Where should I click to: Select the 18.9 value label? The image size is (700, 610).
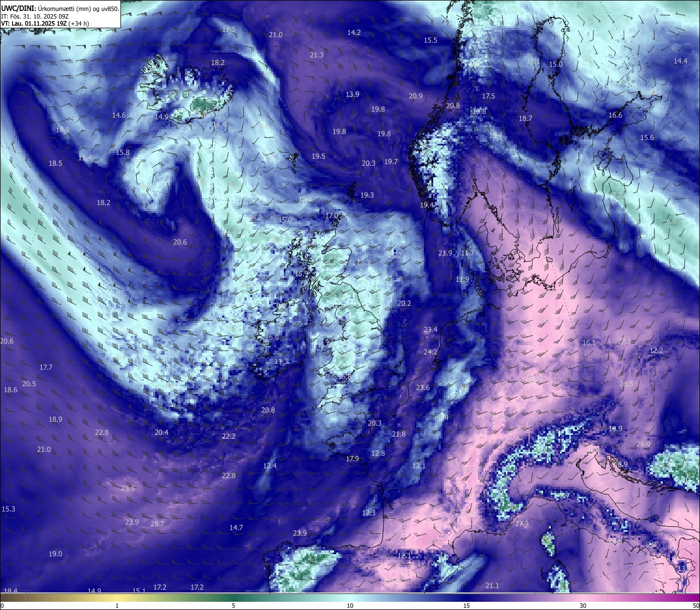click(55, 420)
